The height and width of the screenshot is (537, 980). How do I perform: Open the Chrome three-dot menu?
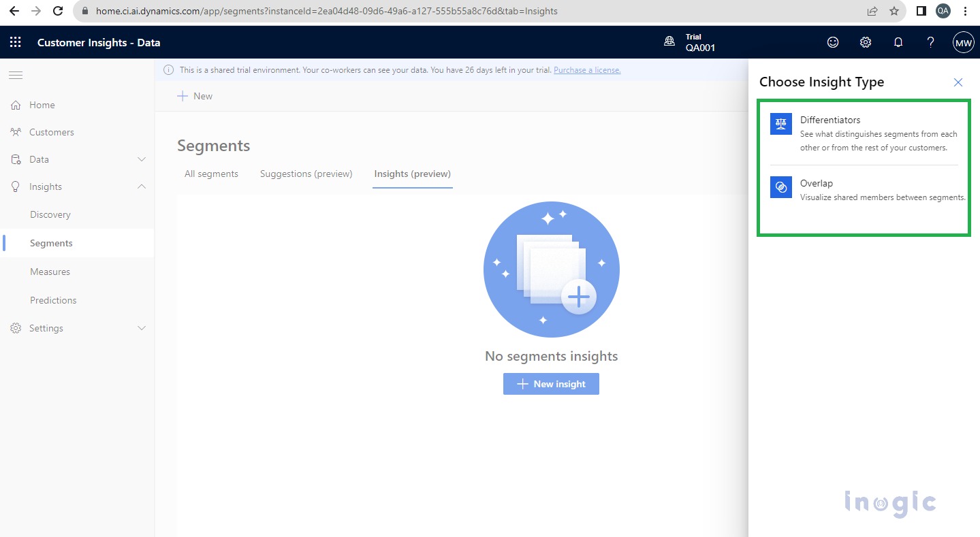click(966, 11)
